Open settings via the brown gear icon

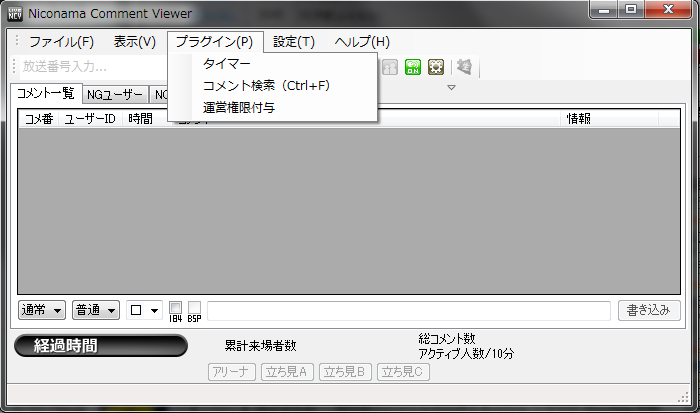point(436,67)
